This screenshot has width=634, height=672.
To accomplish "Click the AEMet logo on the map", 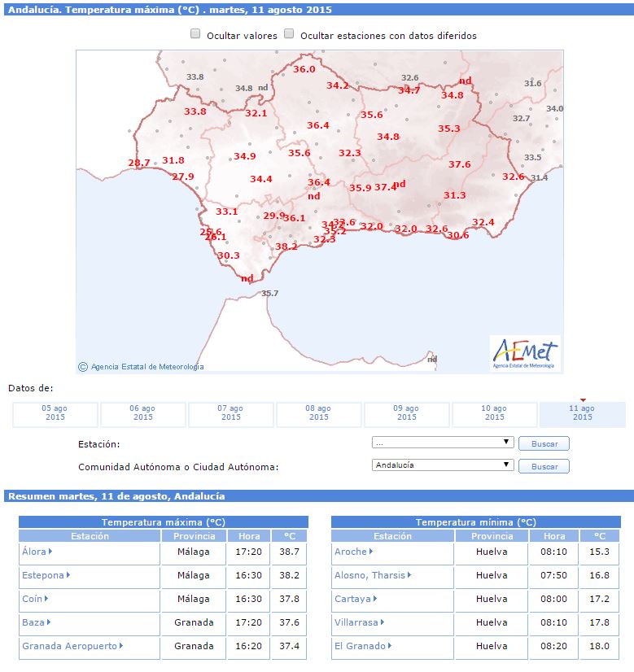I will [525, 353].
